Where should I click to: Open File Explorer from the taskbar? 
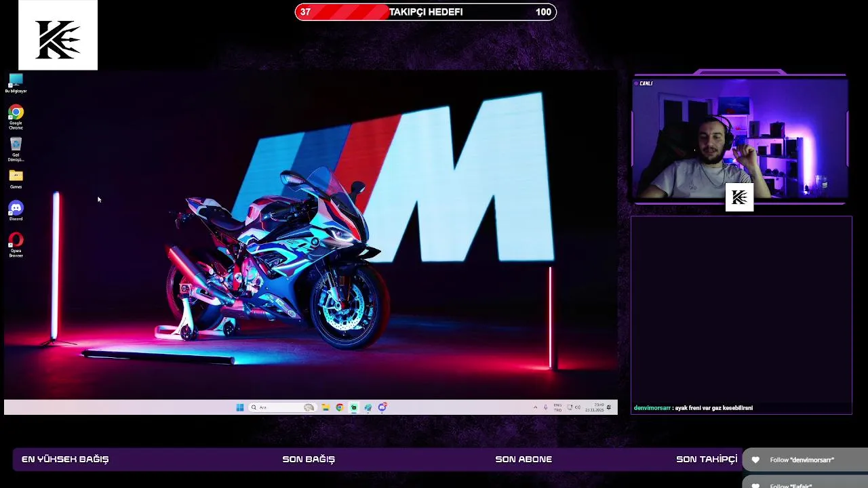[326, 407]
